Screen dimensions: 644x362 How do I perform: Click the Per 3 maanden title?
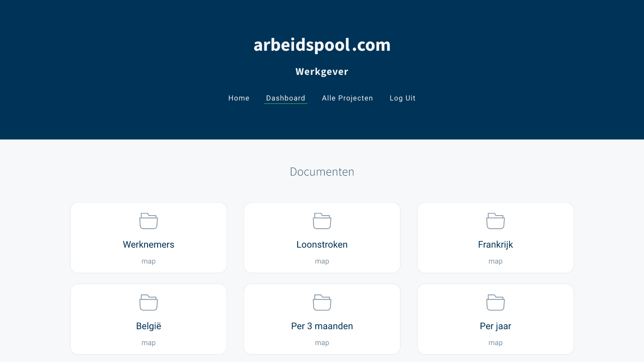(x=322, y=326)
